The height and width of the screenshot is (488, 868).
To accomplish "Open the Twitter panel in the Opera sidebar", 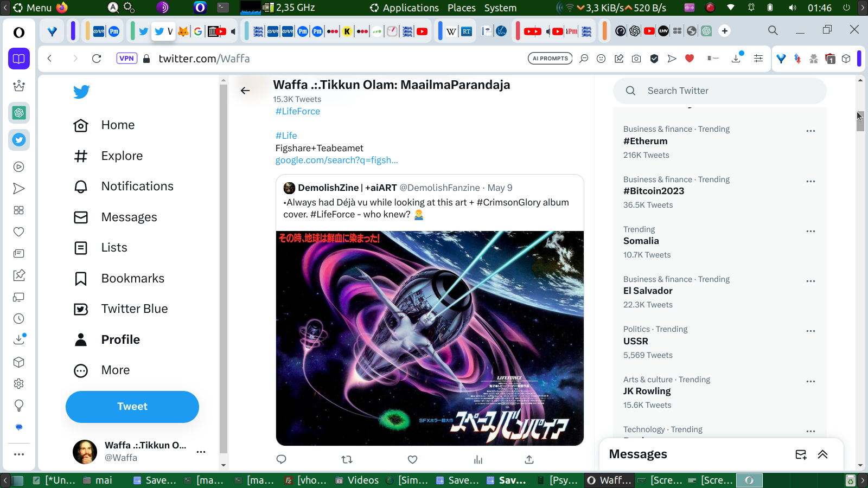I will pos(19,140).
